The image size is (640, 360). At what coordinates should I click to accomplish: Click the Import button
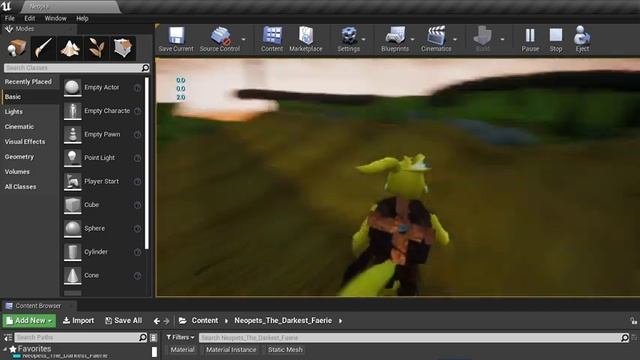pos(78,321)
